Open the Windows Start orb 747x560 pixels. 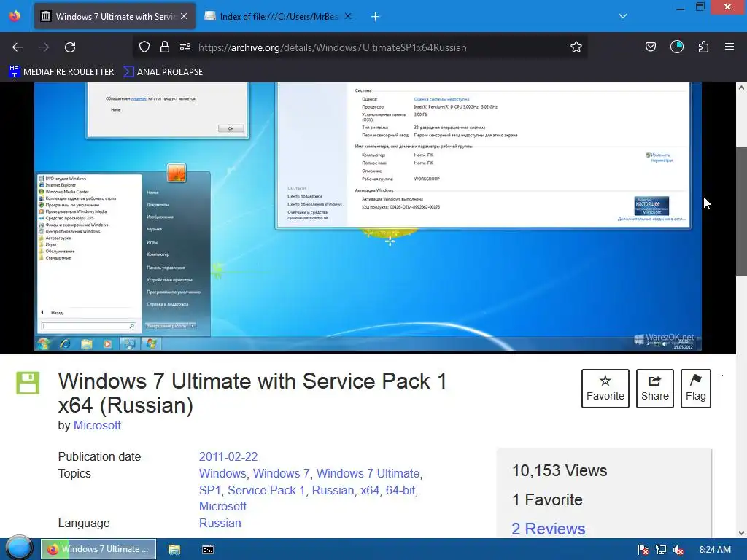(x=19, y=548)
